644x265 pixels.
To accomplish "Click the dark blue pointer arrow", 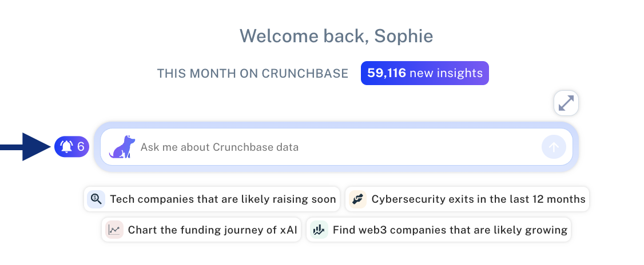I will tap(25, 146).
